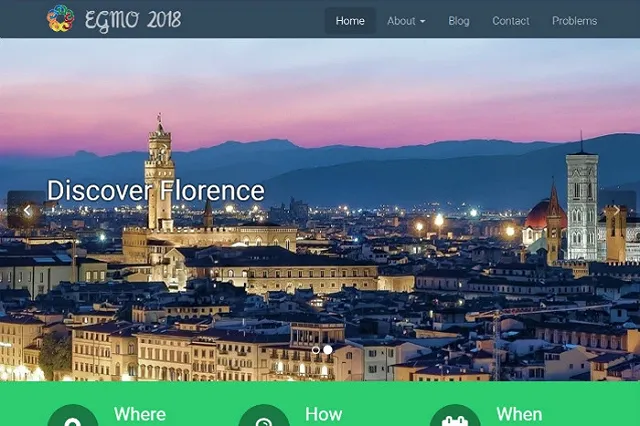The width and height of the screenshot is (640, 426).
Task: Open the Problems page
Action: 574,21
